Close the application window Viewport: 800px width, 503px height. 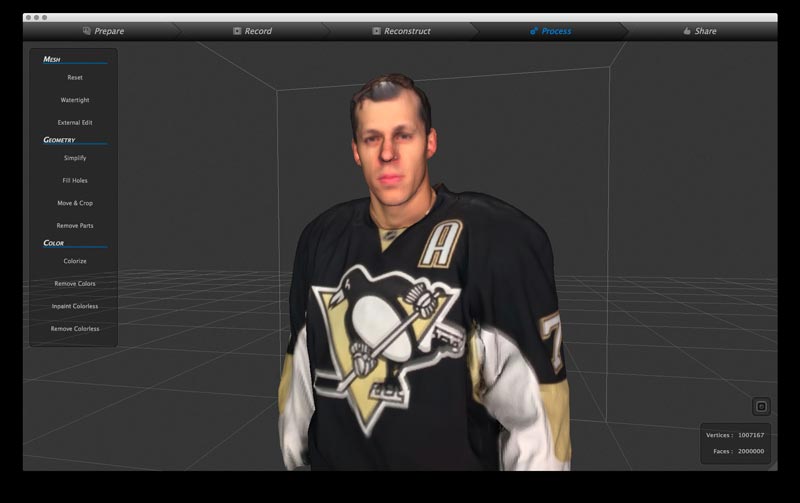point(29,17)
